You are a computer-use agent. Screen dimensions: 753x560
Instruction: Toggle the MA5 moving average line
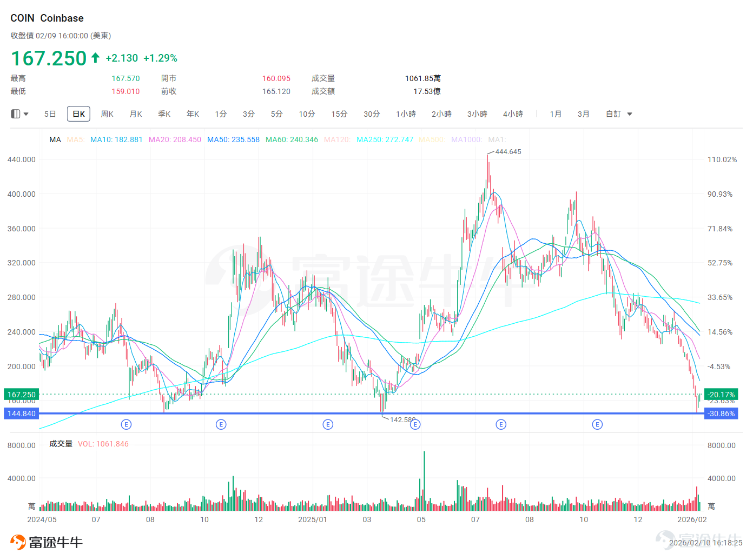76,139
